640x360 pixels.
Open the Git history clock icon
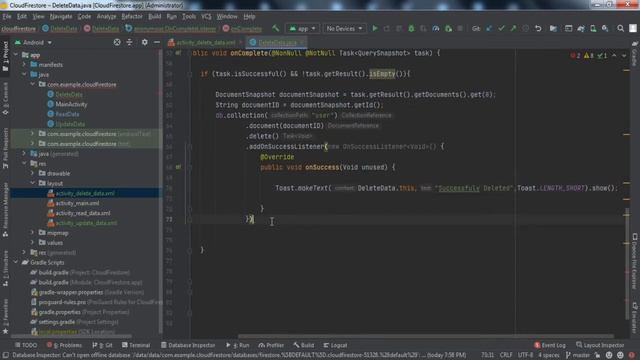point(526,29)
